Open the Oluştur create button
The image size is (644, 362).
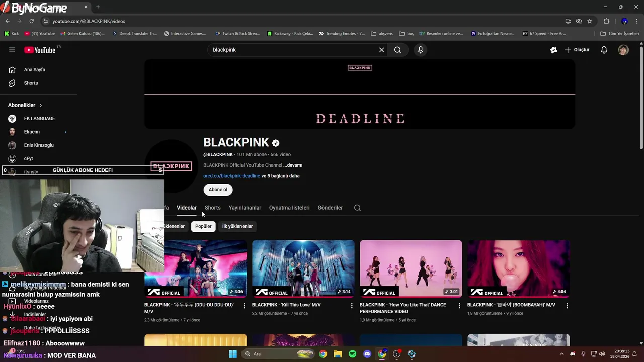(577, 50)
